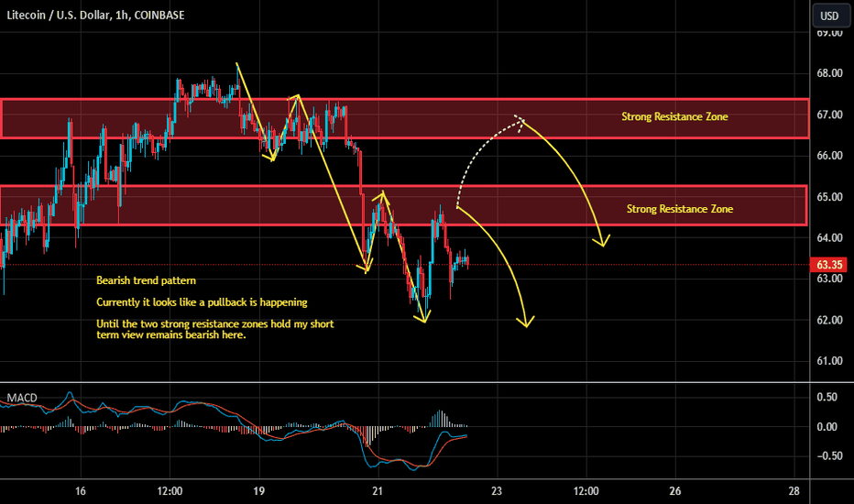The height and width of the screenshot is (504, 854).
Task: Click the 12:00 label between 16 and 19
Action: [x=170, y=491]
